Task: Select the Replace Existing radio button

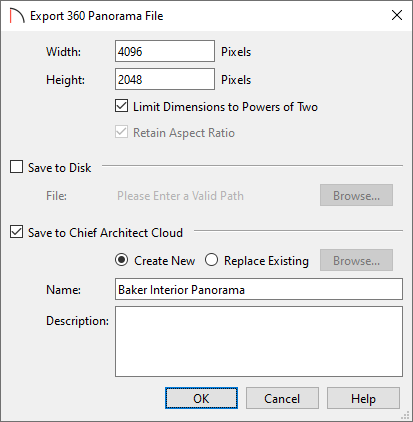Action: click(x=211, y=260)
